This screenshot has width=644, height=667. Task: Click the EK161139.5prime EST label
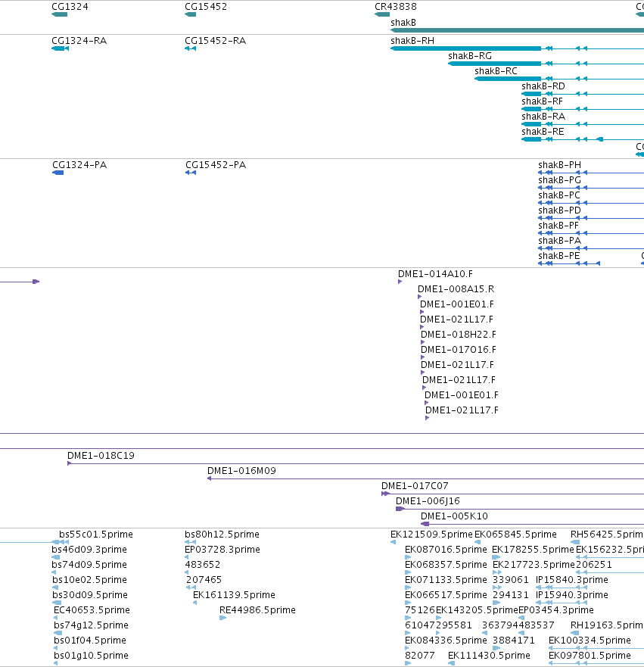[235, 595]
